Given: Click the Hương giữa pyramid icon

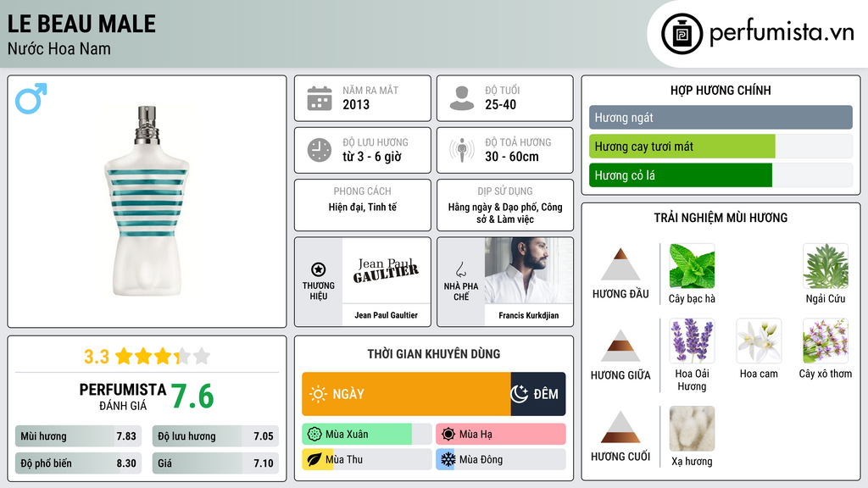Looking at the screenshot, I should (620, 346).
